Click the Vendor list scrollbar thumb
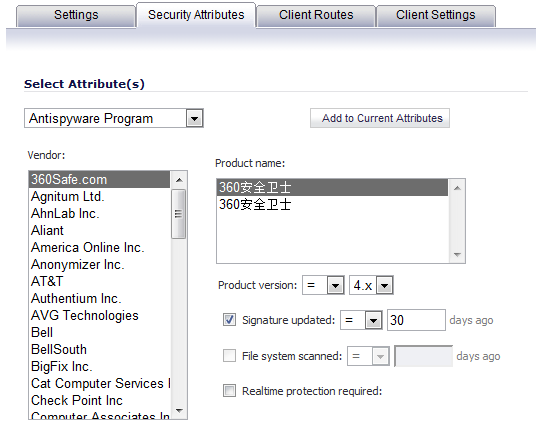Image resolution: width=540 pixels, height=430 pixels. (179, 214)
